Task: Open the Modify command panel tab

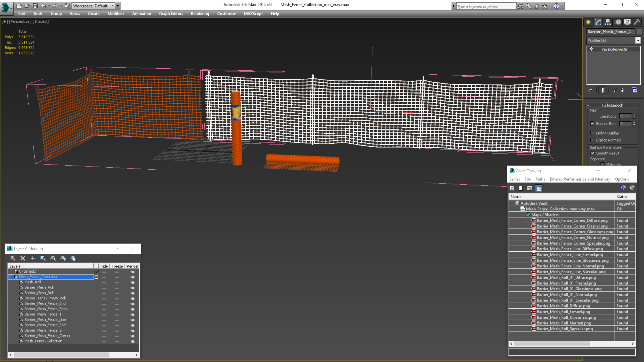Action: (598, 22)
